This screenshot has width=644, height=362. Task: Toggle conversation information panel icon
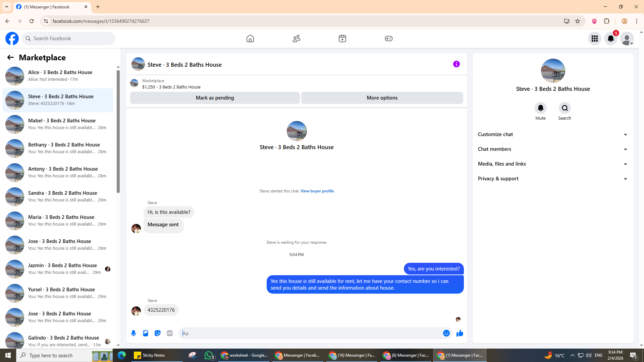(456, 64)
